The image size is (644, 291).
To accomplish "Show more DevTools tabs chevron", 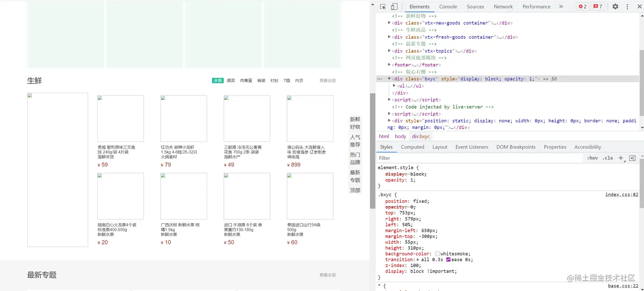I will tap(561, 7).
